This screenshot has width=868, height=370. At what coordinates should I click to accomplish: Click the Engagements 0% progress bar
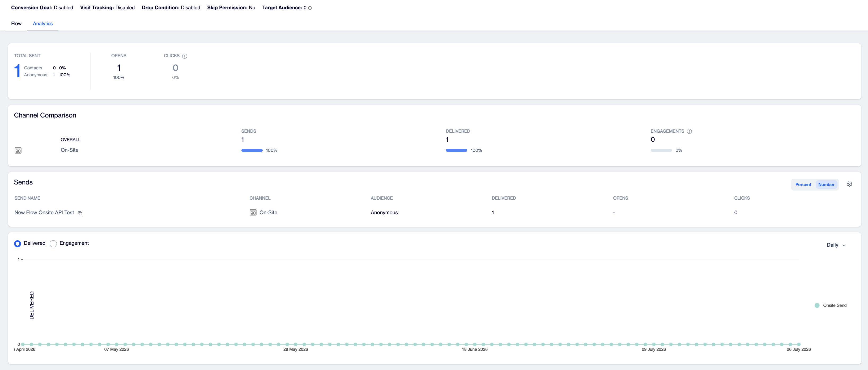click(x=661, y=150)
